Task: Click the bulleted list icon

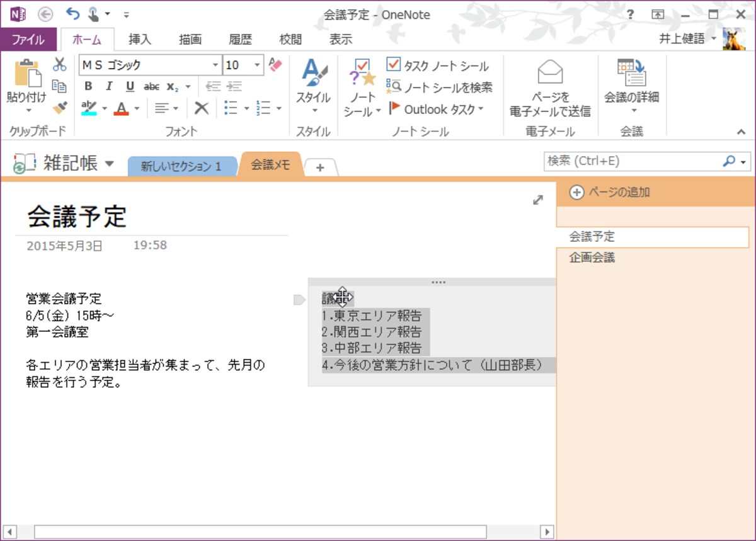Action: pos(231,108)
